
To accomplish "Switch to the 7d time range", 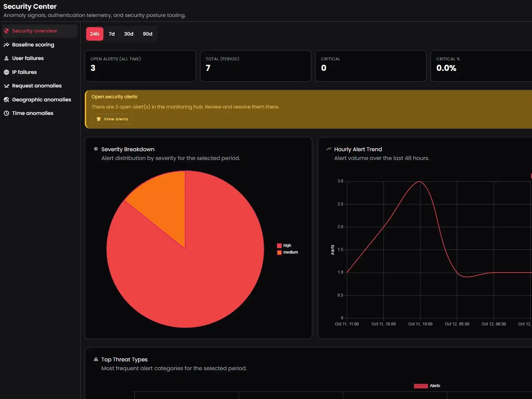I will coord(112,34).
